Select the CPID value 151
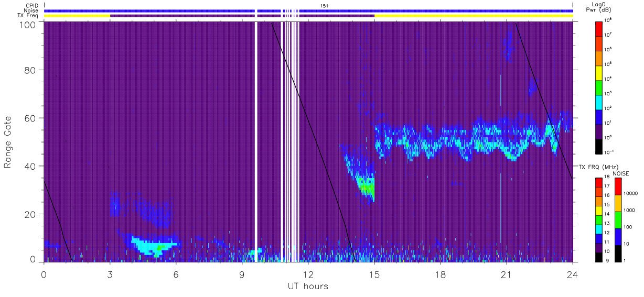The width and height of the screenshot is (644, 297). (324, 5)
